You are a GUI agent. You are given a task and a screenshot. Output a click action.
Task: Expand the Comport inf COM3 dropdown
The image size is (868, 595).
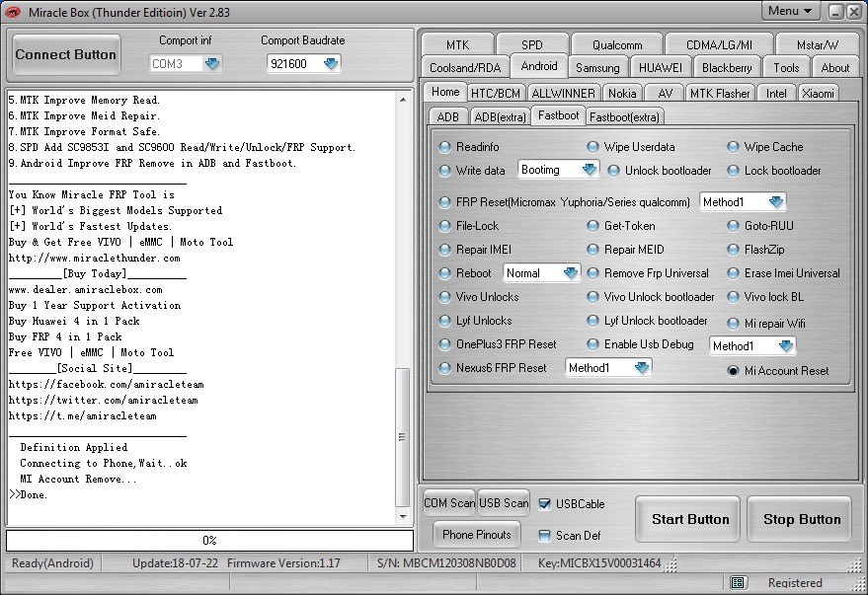(x=212, y=63)
